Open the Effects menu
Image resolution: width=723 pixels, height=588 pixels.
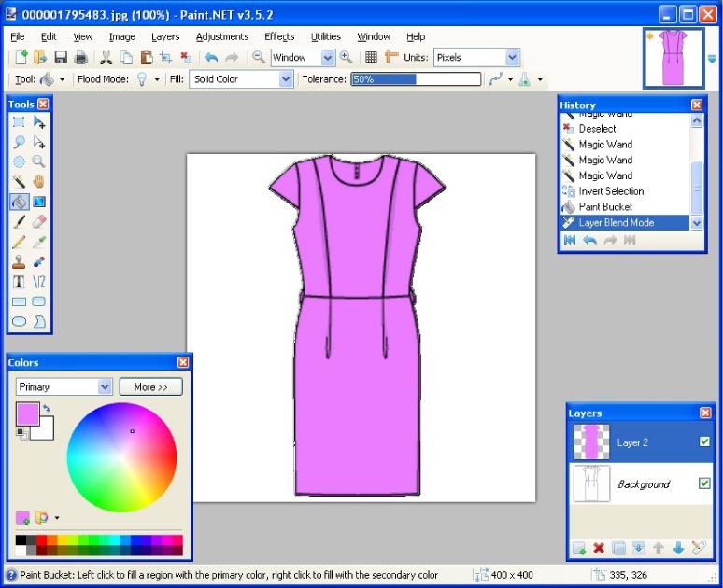tap(279, 36)
